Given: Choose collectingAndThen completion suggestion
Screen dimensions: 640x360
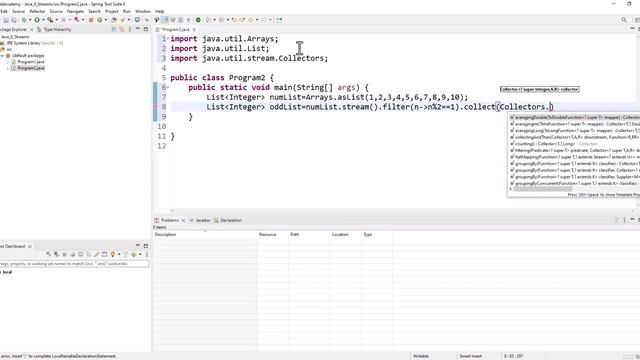Looking at the screenshot, I should [574, 137].
